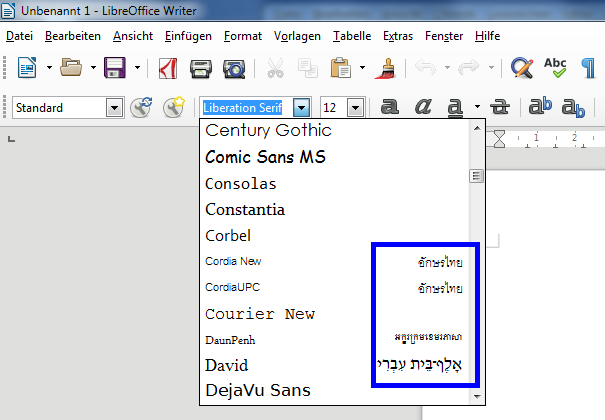This screenshot has height=420, width=605.
Task: Open the Einfügen menu
Action: tap(188, 36)
